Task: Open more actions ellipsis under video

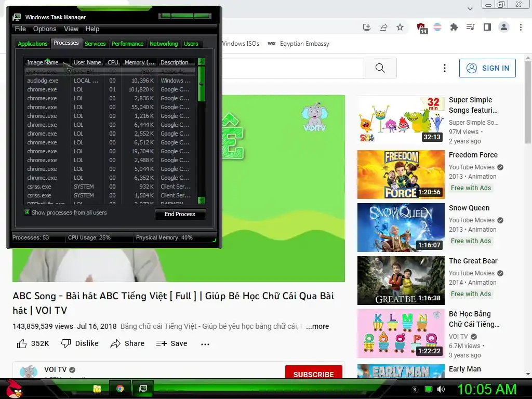Action: click(x=205, y=344)
